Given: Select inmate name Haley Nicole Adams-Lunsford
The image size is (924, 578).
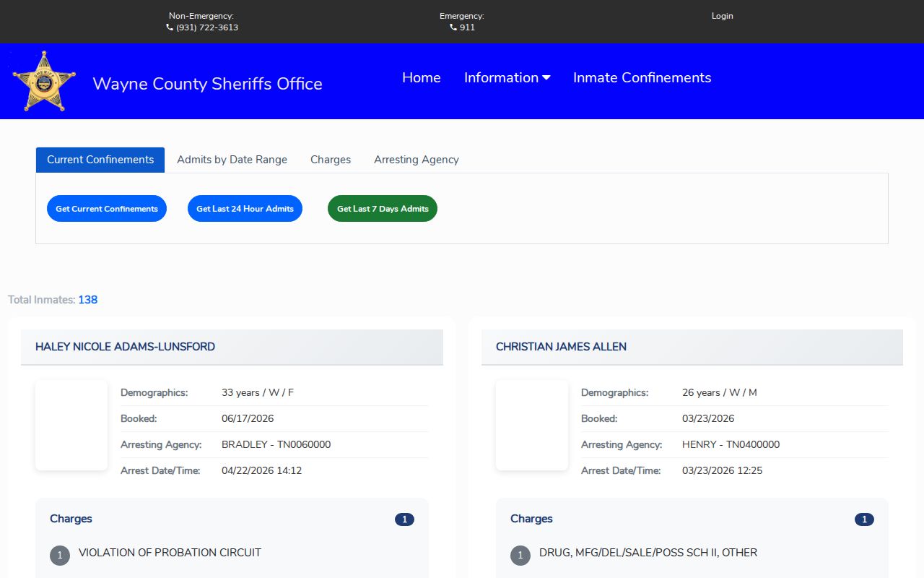Looking at the screenshot, I should (x=125, y=347).
